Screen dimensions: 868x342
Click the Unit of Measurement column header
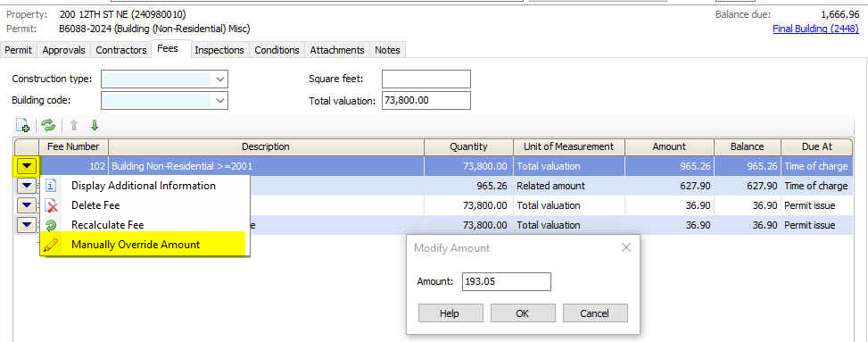(x=568, y=146)
